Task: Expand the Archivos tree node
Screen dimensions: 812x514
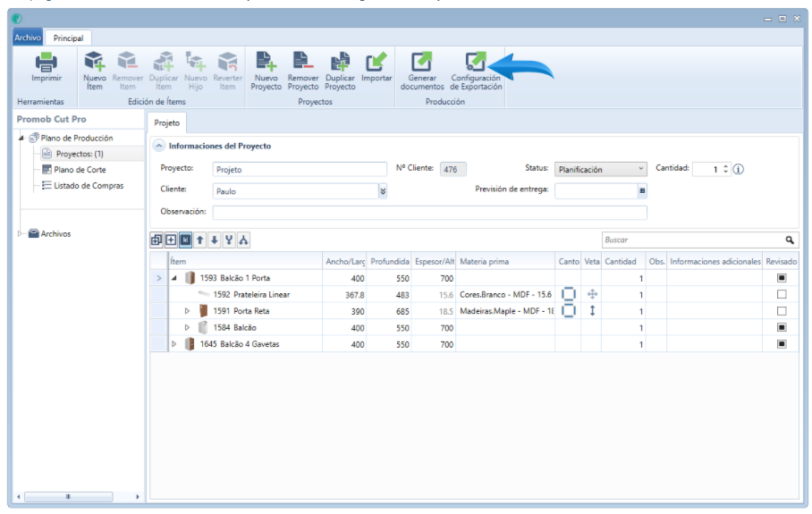Action: (x=21, y=233)
